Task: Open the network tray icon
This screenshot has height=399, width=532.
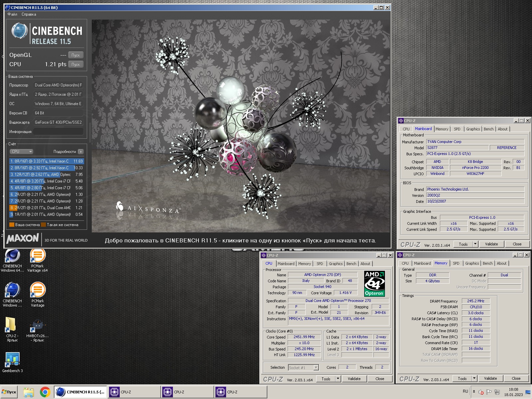Action: (x=497, y=392)
